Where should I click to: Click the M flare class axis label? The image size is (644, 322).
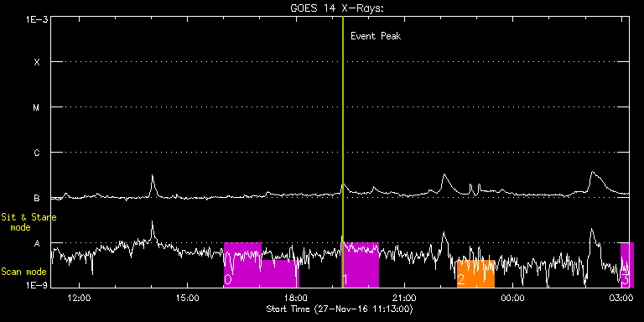(x=37, y=107)
